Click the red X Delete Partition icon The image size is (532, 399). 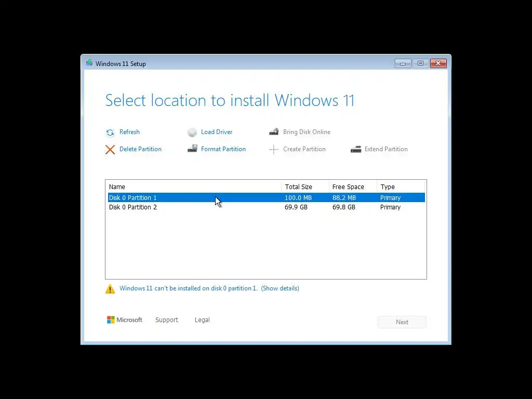pos(110,149)
